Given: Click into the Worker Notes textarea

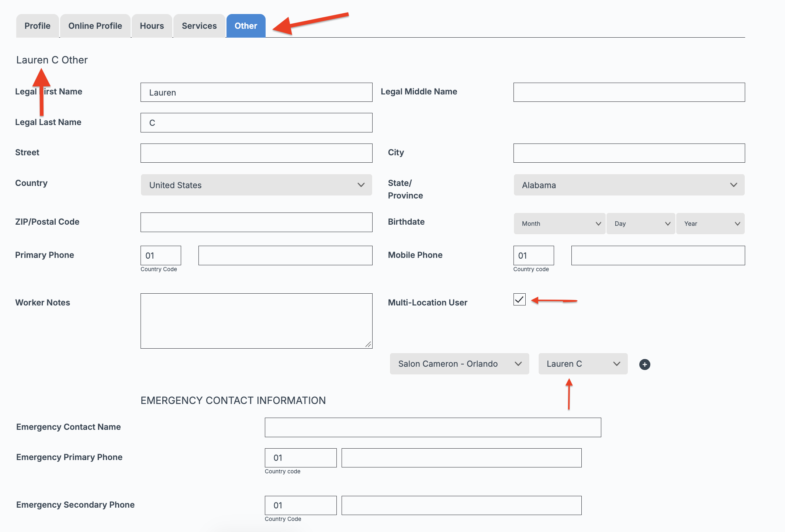Looking at the screenshot, I should (256, 321).
